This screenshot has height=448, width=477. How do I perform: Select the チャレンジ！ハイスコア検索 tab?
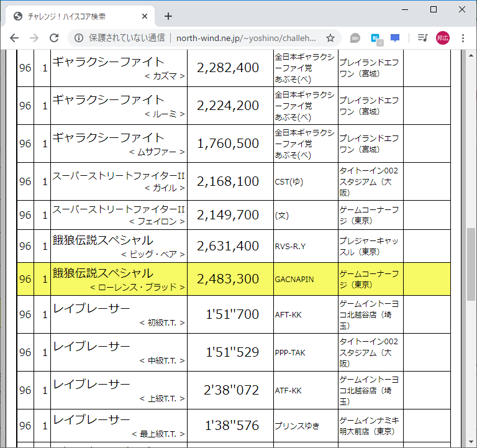pos(79,16)
